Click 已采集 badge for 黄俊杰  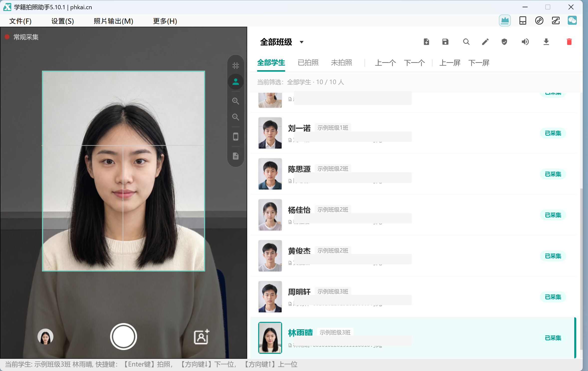pyautogui.click(x=553, y=256)
